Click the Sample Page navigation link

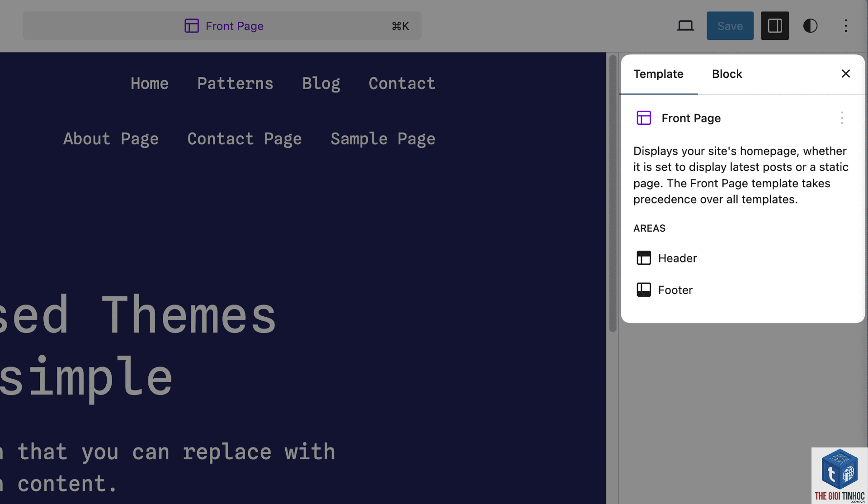(x=382, y=139)
